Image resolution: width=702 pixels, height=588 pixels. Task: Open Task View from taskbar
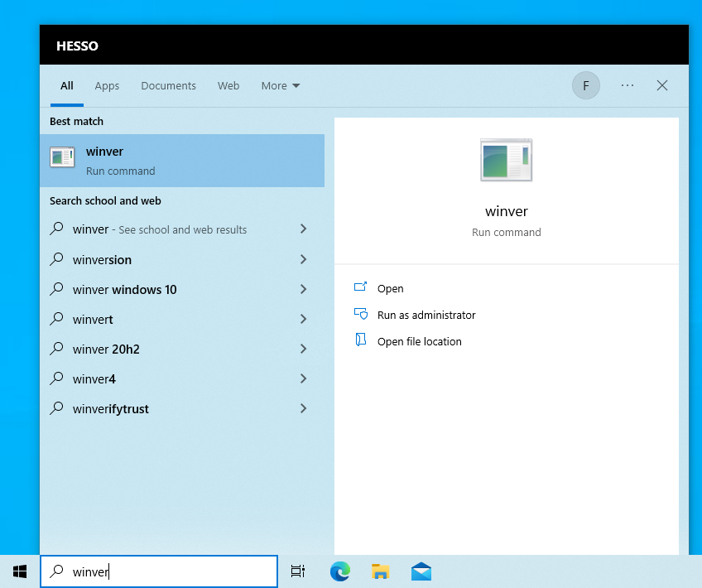pyautogui.click(x=298, y=571)
